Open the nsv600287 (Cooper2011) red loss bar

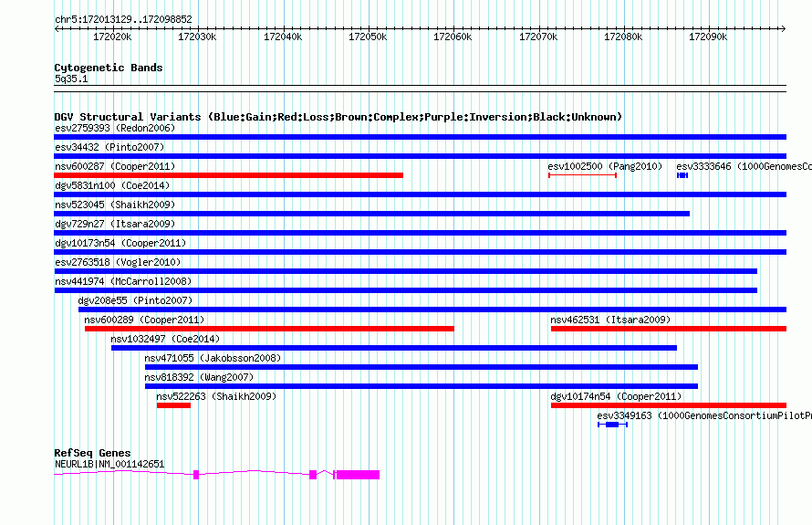point(228,175)
